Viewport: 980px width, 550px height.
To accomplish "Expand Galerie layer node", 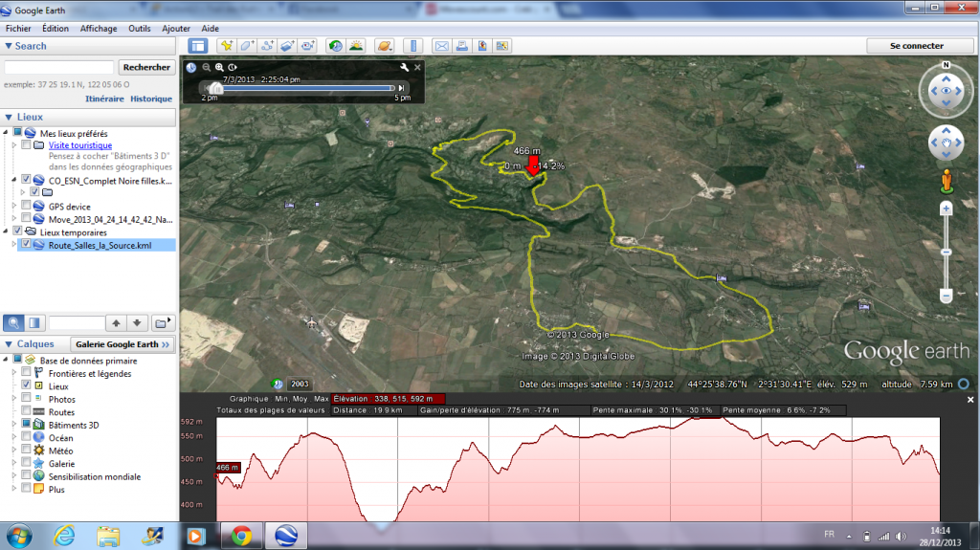I will coord(14,463).
